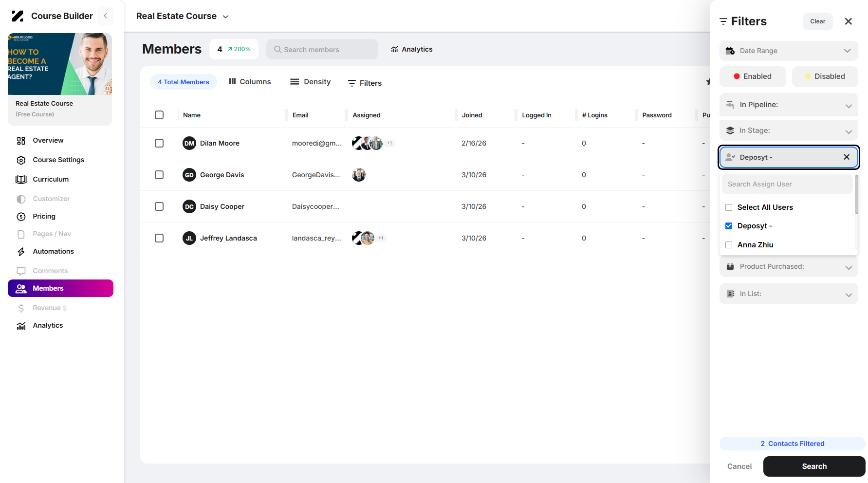The width and height of the screenshot is (868, 483).
Task: Open the Overview page
Action: 48,140
